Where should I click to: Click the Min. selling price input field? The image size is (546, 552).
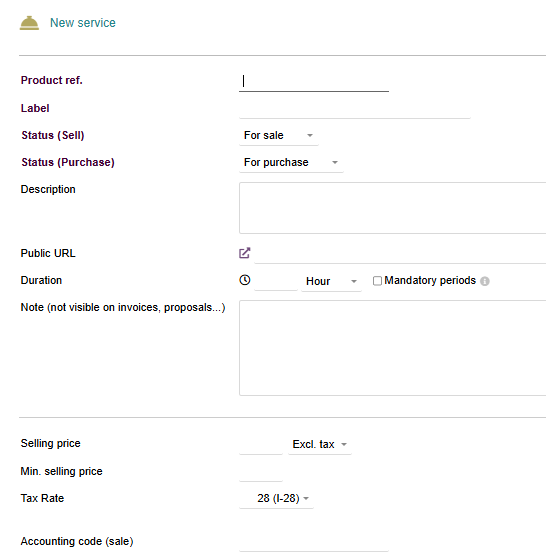pos(261,472)
